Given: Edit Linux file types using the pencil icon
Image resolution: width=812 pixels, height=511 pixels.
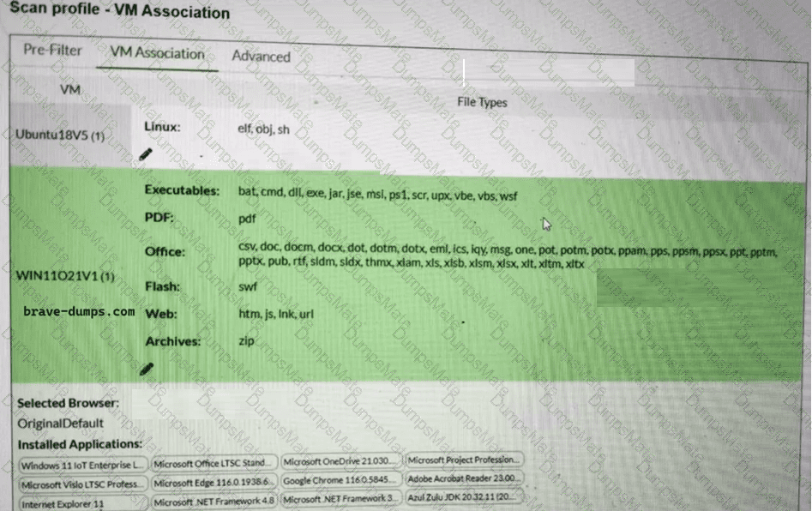Looking at the screenshot, I should point(146,154).
